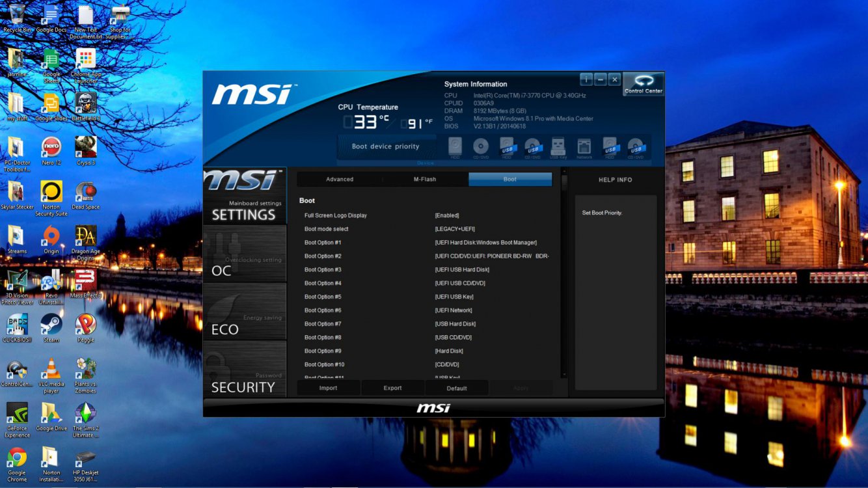The image size is (868, 488).
Task: Select the Crysis 3 desktop icon
Action: (85, 152)
